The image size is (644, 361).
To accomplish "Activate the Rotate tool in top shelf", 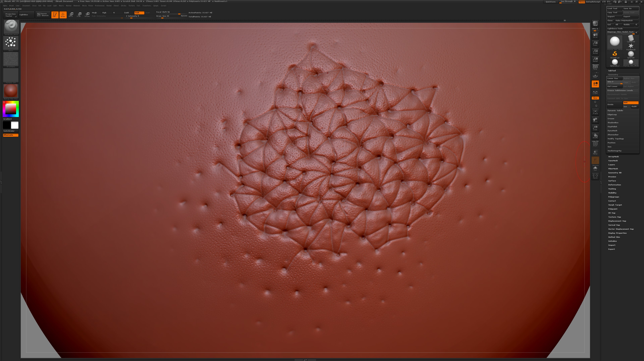I will click(x=87, y=14).
